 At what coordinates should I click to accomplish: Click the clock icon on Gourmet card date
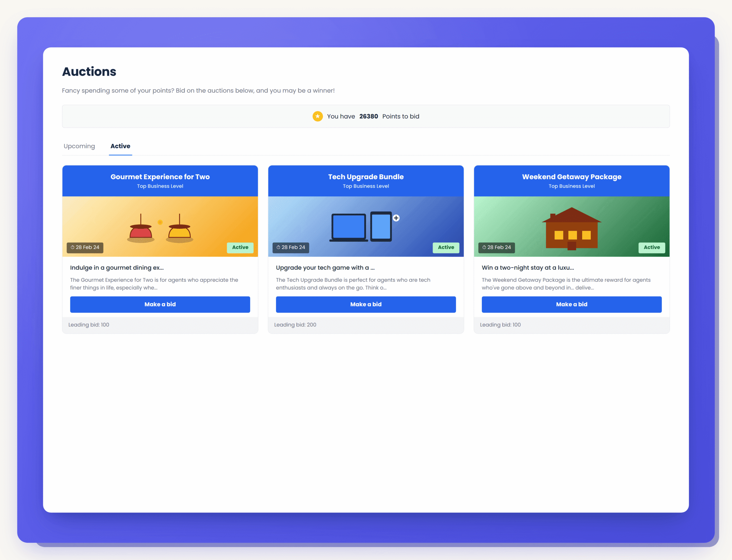[x=72, y=247]
